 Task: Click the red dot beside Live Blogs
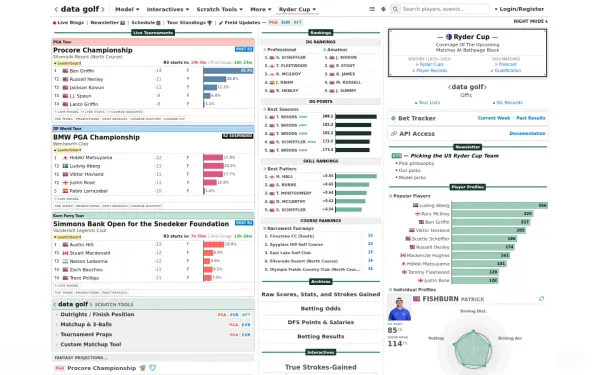point(54,23)
